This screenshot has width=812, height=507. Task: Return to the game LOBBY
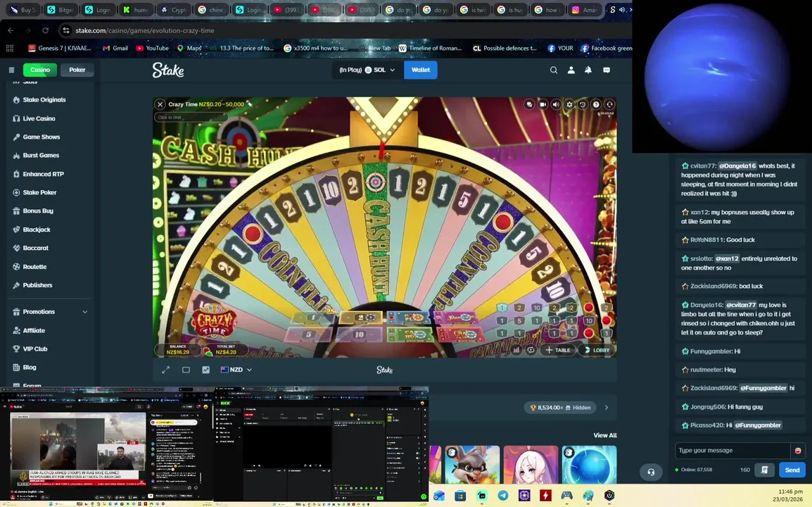597,350
